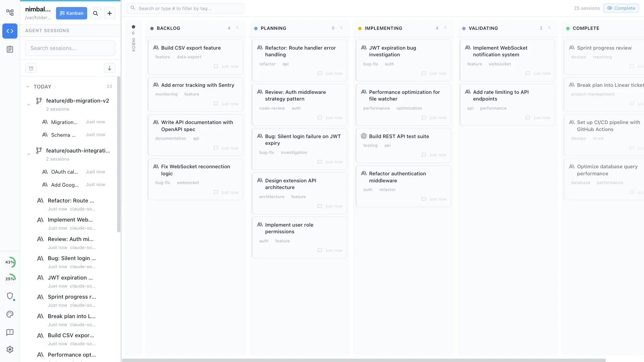
Task: Click the sort arrow button in sidebar
Action: point(109,68)
